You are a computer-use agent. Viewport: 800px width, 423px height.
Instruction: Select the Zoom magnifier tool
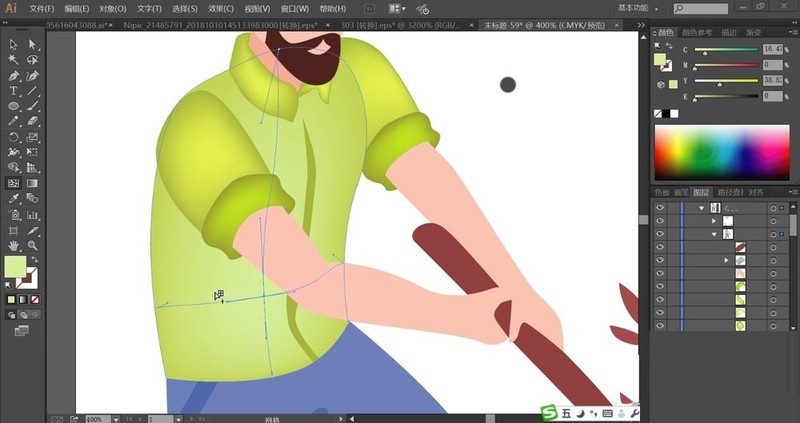click(x=32, y=245)
